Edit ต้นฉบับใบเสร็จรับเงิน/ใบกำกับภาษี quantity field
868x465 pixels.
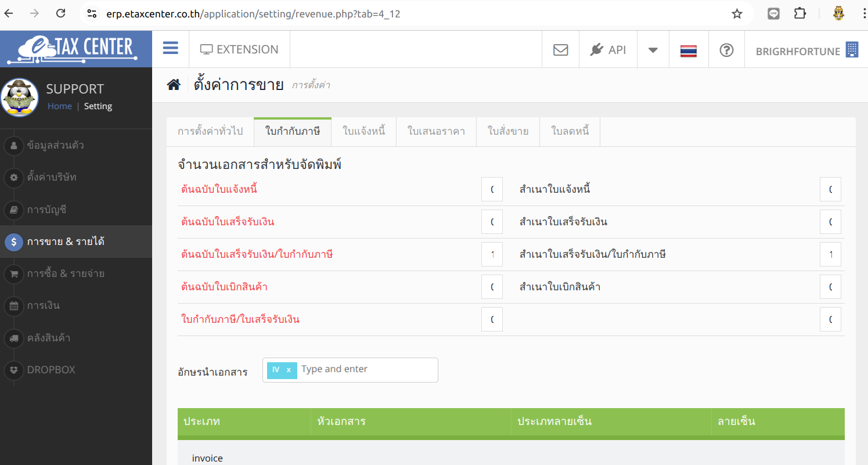[x=492, y=254]
